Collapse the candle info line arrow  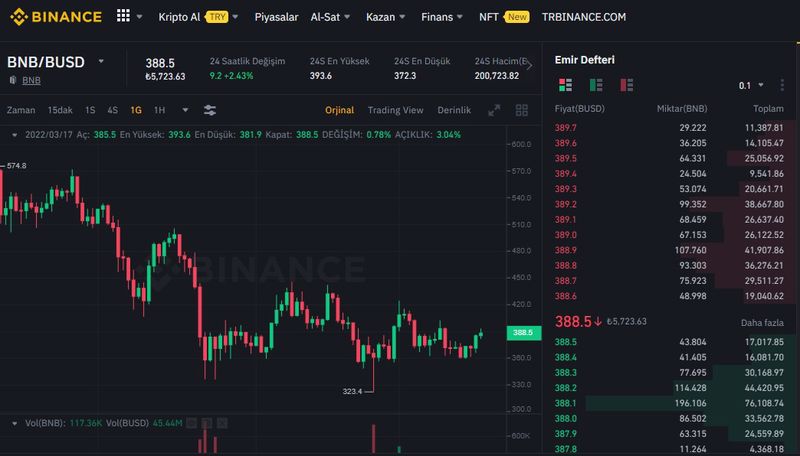(x=14, y=135)
